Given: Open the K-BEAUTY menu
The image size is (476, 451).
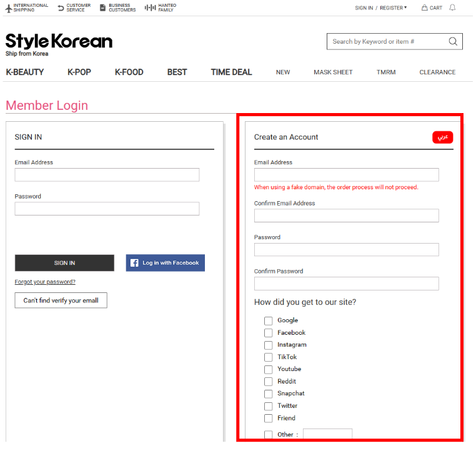Looking at the screenshot, I should pyautogui.click(x=25, y=72).
